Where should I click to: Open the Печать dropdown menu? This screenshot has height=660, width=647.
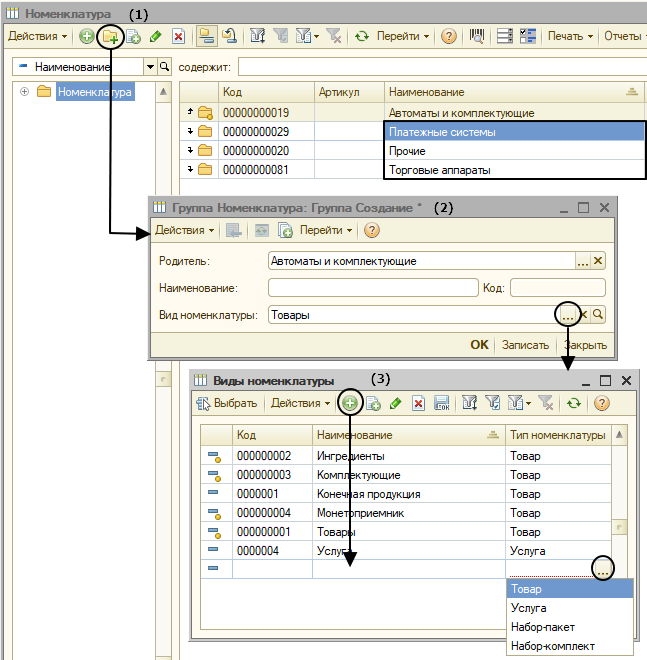coord(570,36)
